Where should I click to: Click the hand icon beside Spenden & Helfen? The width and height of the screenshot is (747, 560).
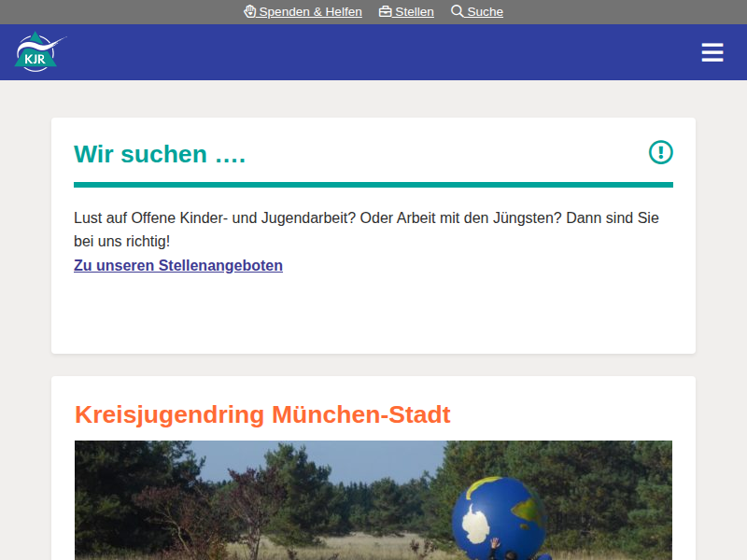click(248, 11)
